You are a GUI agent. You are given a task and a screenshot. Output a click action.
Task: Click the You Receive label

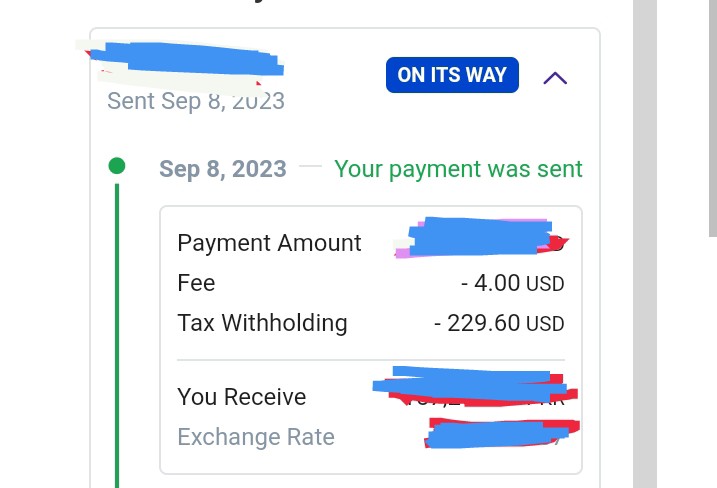(x=241, y=397)
